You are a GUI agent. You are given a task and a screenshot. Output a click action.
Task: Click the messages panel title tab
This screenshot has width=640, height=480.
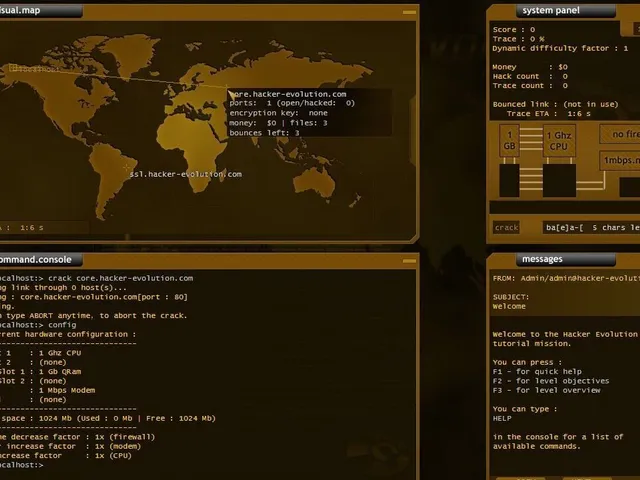point(566,260)
